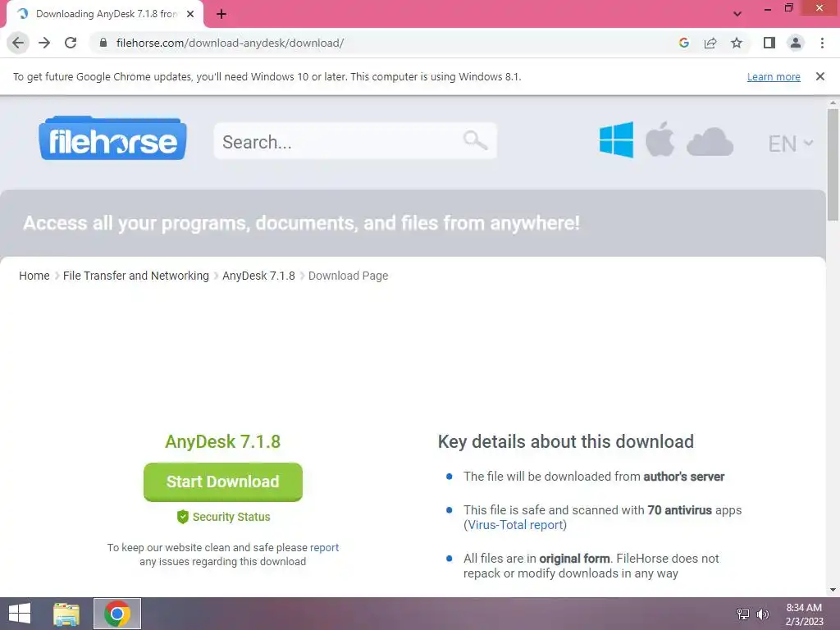Open AnyDesk 7.1.8 breadcrumb link
The image size is (840, 630).
[x=258, y=276]
